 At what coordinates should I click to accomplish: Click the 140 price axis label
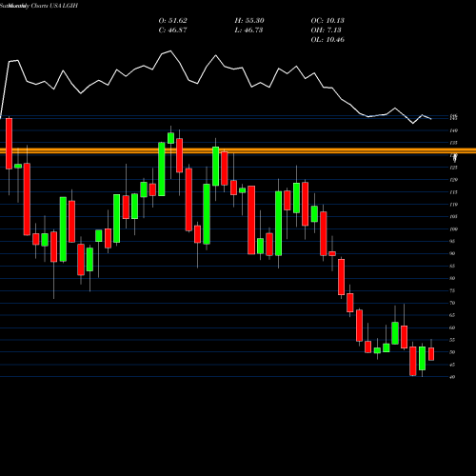[454, 130]
